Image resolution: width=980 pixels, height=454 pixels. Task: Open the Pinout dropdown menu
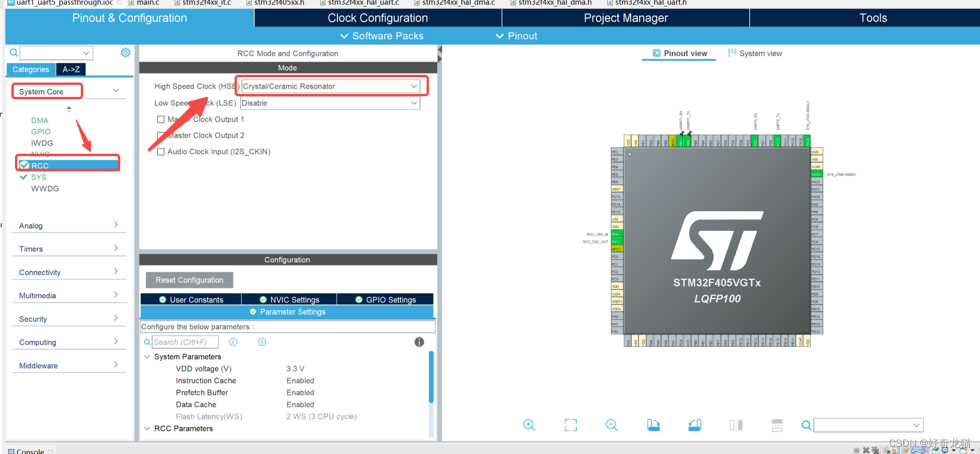516,36
